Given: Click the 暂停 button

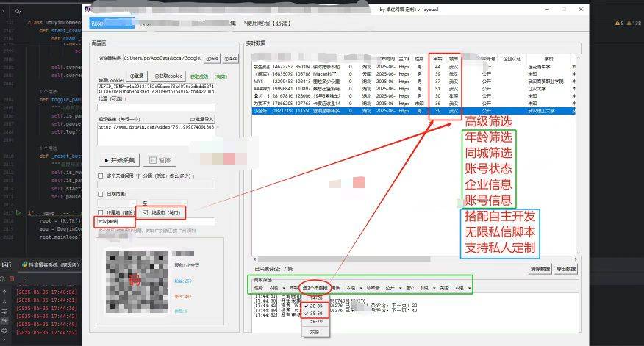Looking at the screenshot, I should (160, 160).
